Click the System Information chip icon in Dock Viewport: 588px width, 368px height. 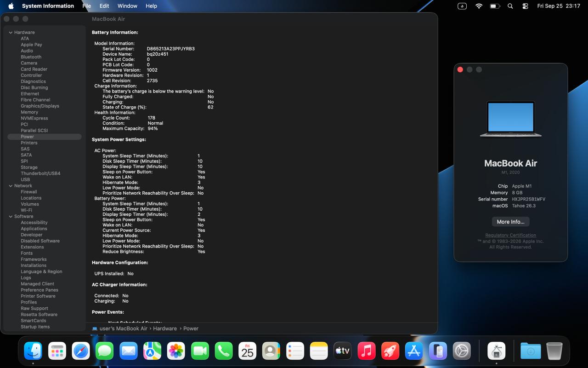point(496,351)
